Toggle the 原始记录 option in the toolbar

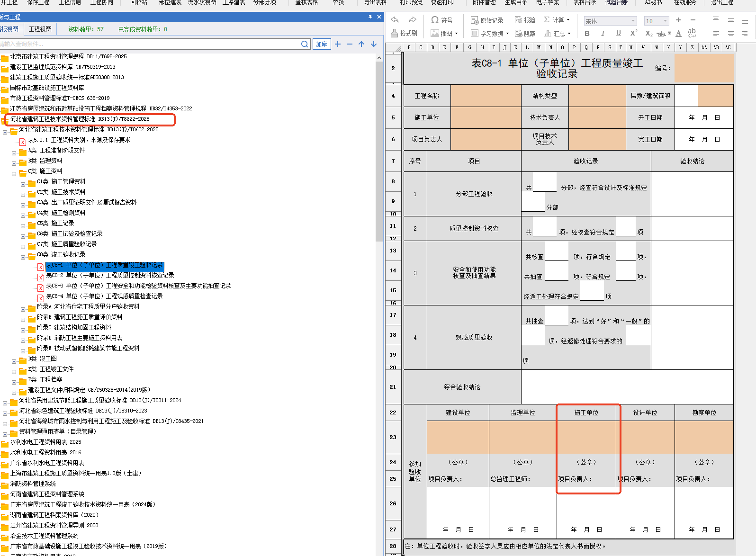coord(487,20)
